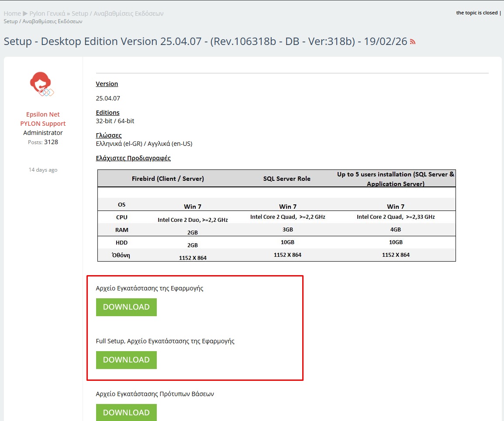Click the Up to 5 users installation header
The width and height of the screenshot is (504, 421).
(x=395, y=179)
